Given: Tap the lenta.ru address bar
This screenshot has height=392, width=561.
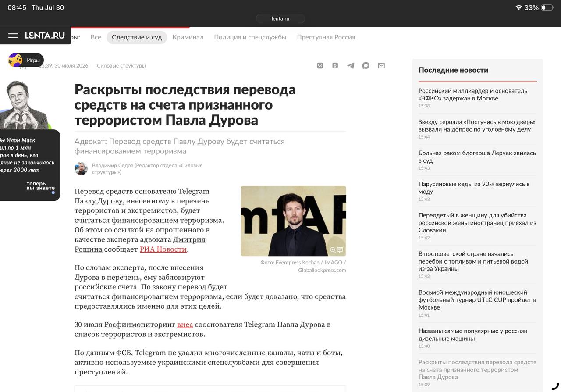Looking at the screenshot, I should (x=280, y=18).
